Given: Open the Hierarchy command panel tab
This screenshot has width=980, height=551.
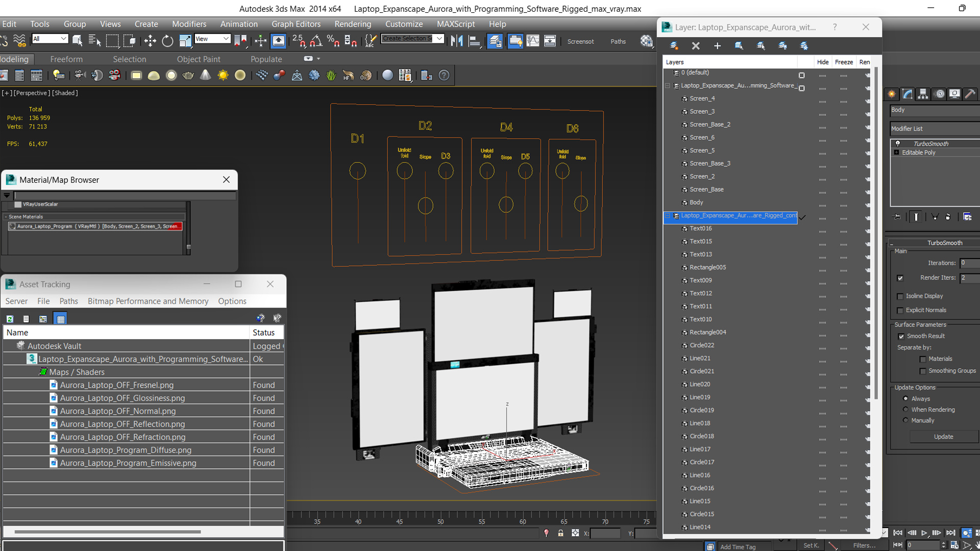Looking at the screenshot, I should click(923, 94).
